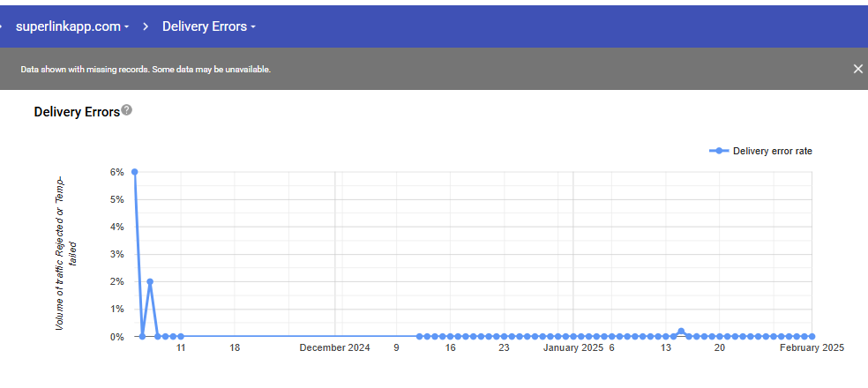Click the missing records warning message text
This screenshot has width=868, height=388.
[146, 69]
